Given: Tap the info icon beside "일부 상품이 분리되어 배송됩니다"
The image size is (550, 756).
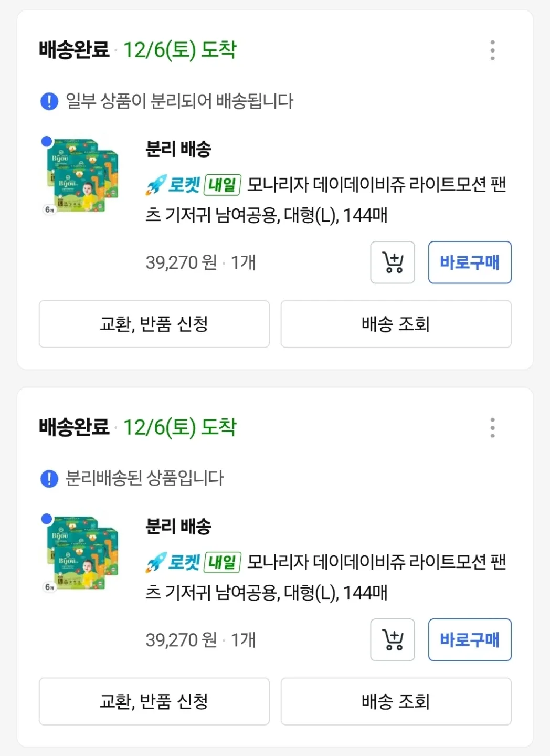Looking at the screenshot, I should click(49, 101).
